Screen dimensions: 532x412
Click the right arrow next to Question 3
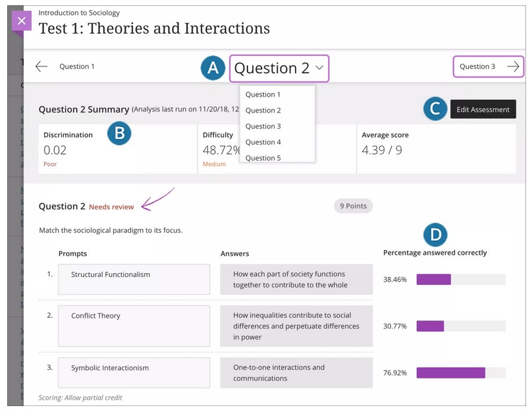(513, 66)
